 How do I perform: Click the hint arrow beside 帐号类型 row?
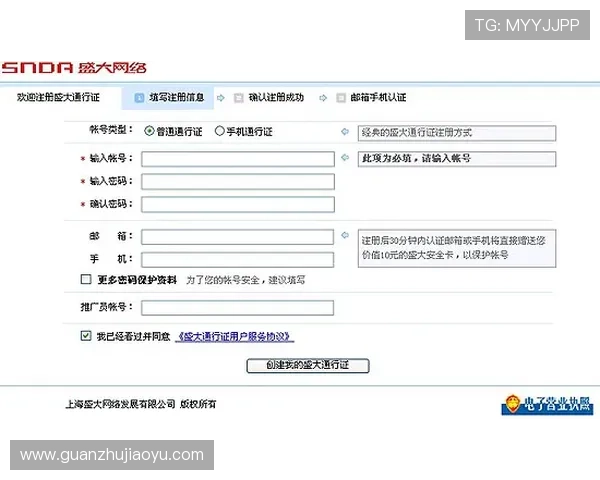pos(345,131)
